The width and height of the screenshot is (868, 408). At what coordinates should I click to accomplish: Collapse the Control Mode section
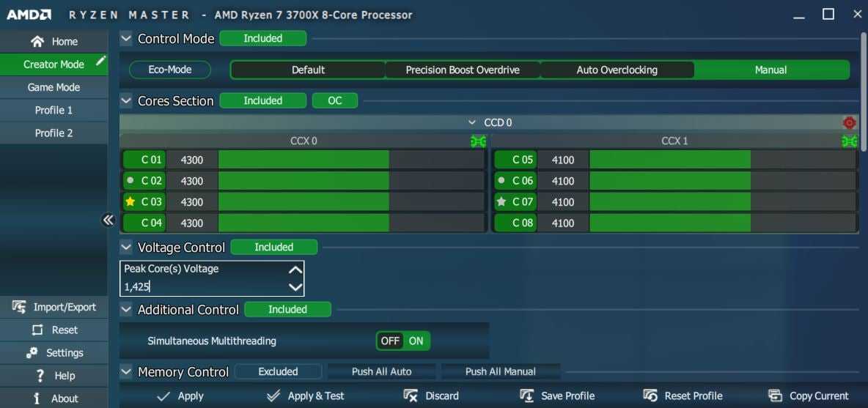[126, 39]
